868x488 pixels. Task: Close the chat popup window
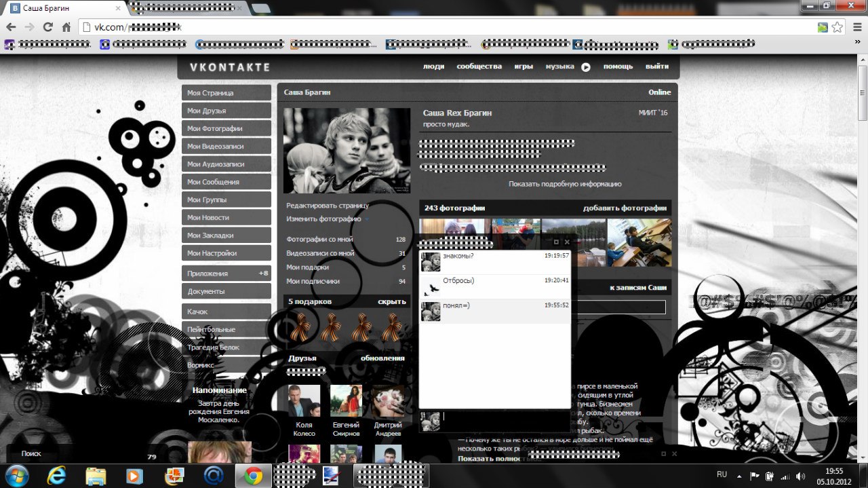567,242
